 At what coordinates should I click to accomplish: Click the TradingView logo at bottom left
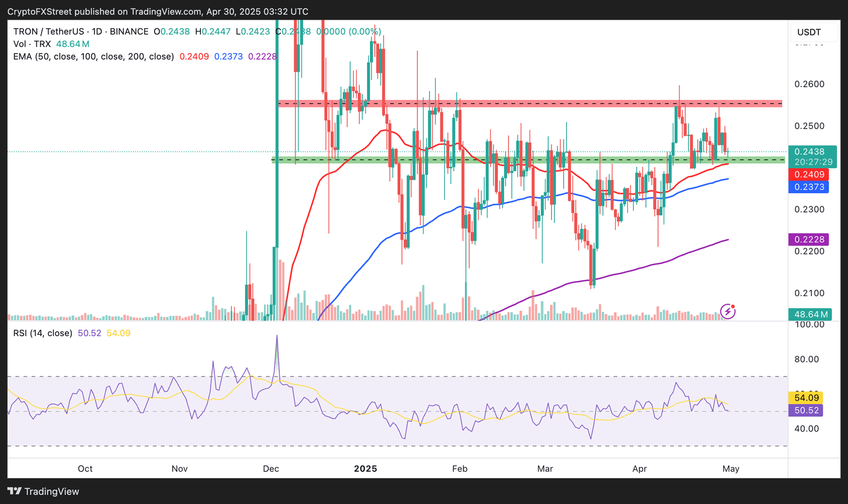click(x=44, y=491)
